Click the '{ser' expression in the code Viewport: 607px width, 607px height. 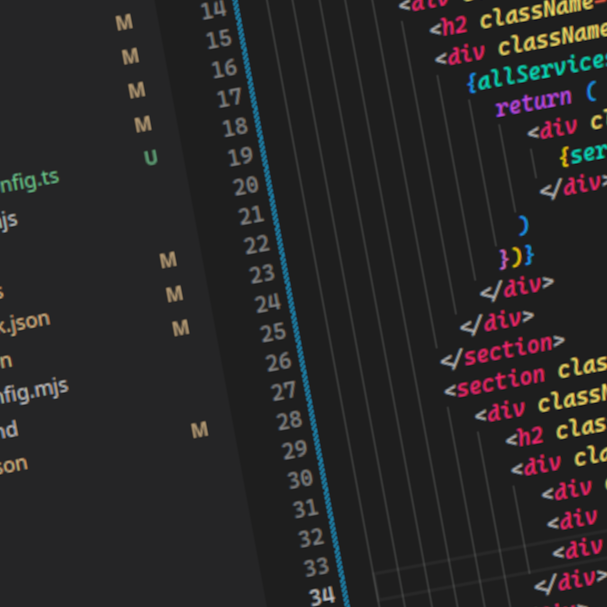(583, 154)
